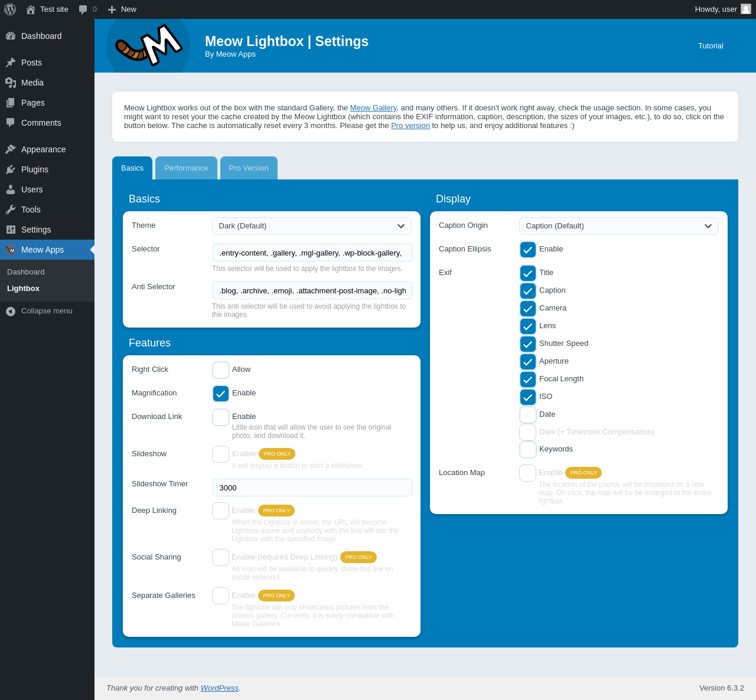Click the Separate Galleries PRO ONLY badge
This screenshot has width=756, height=700.
click(276, 596)
